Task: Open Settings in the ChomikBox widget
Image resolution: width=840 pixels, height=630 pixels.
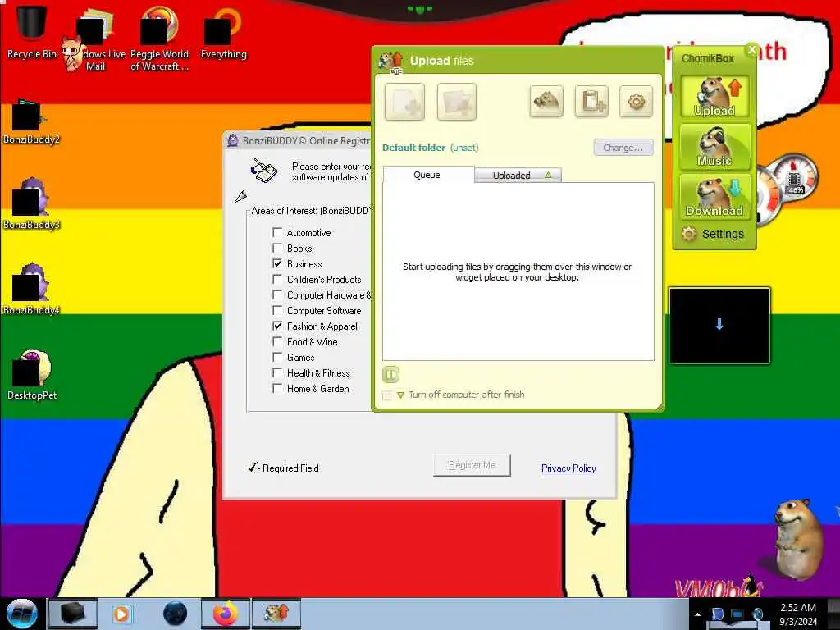Action: click(714, 234)
